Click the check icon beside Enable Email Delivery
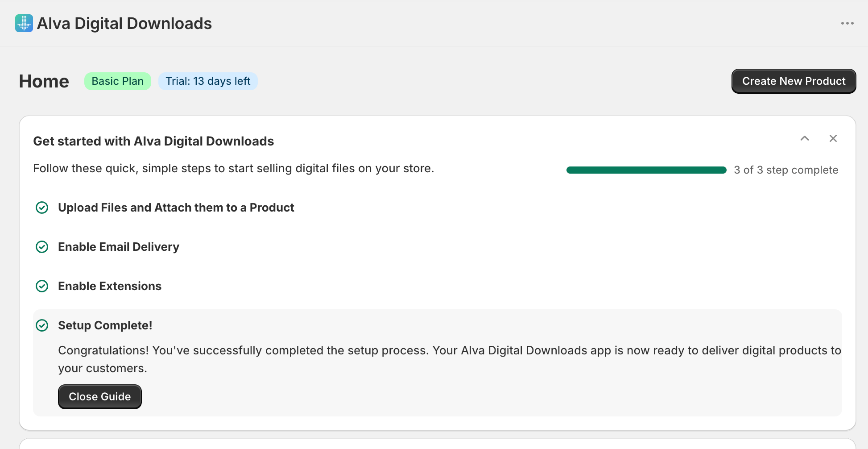Image resolution: width=868 pixels, height=449 pixels. point(42,247)
